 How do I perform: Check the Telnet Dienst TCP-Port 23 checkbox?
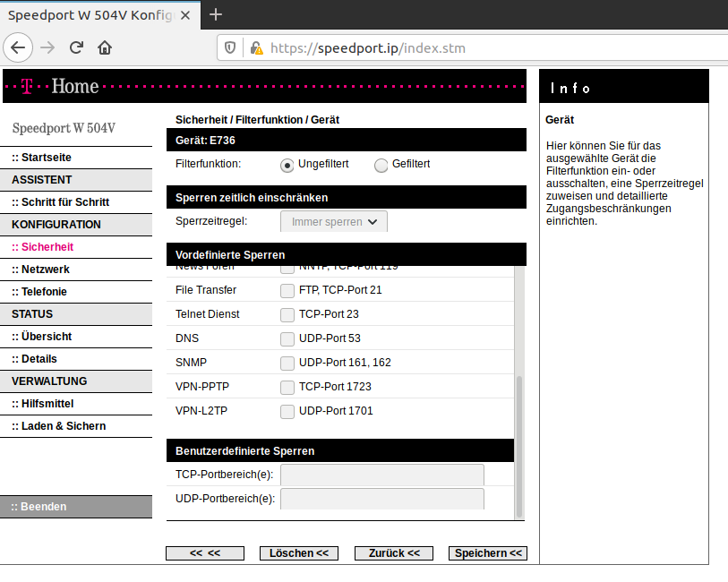click(x=287, y=314)
